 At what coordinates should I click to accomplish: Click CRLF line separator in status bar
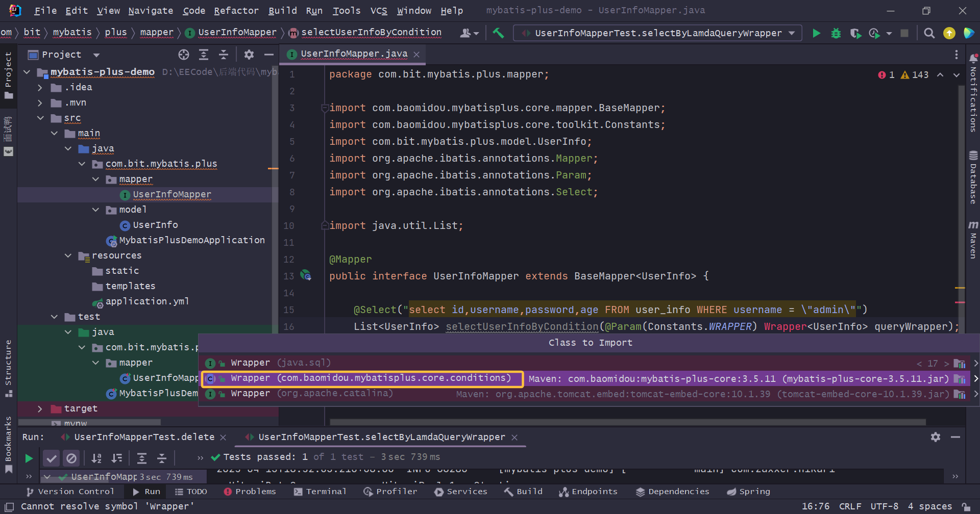coord(850,506)
